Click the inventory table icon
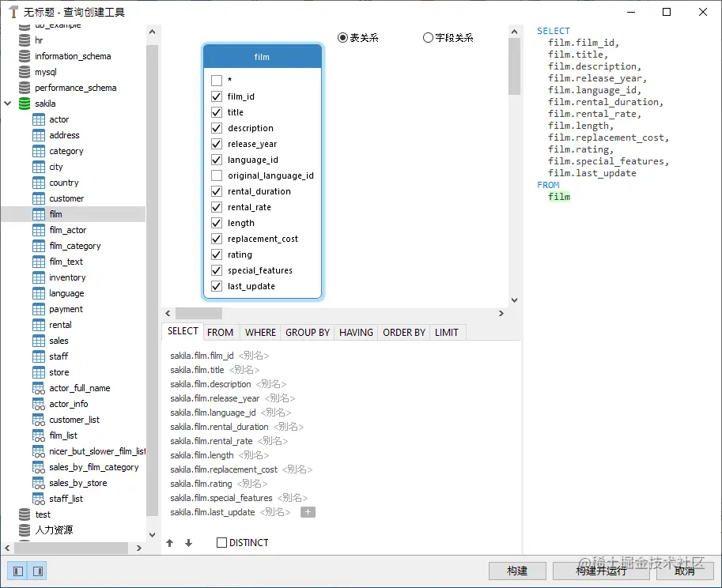The width and height of the screenshot is (722, 588). click(39, 277)
